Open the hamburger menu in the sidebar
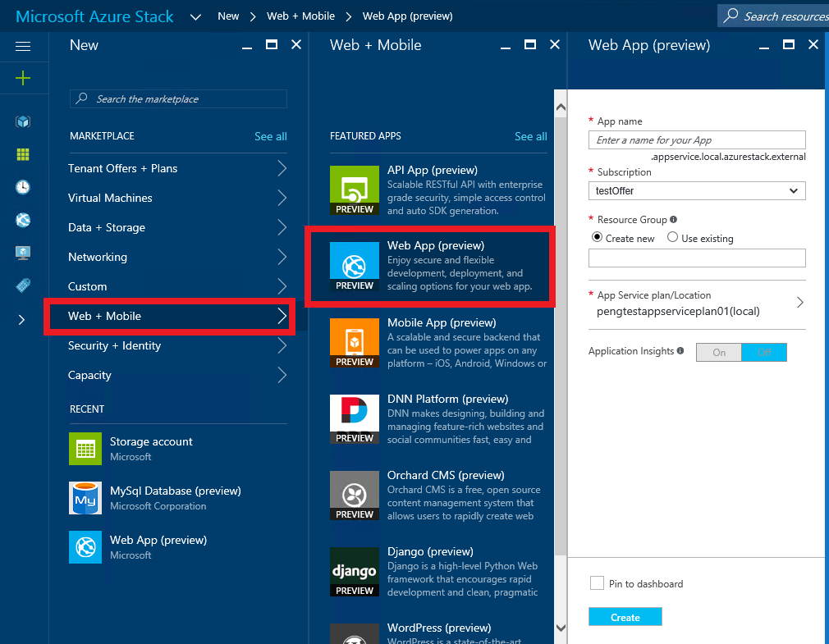The width and height of the screenshot is (829, 644). [23, 47]
